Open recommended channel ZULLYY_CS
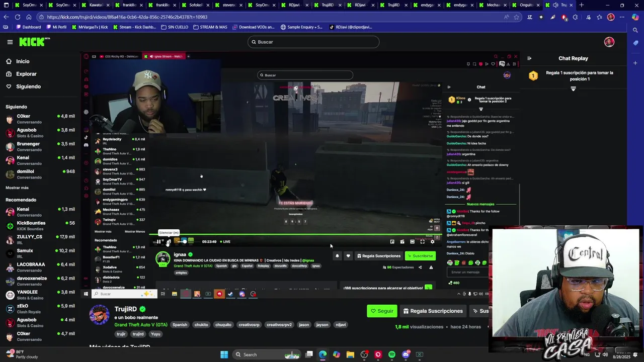644x362 pixels. point(40,239)
